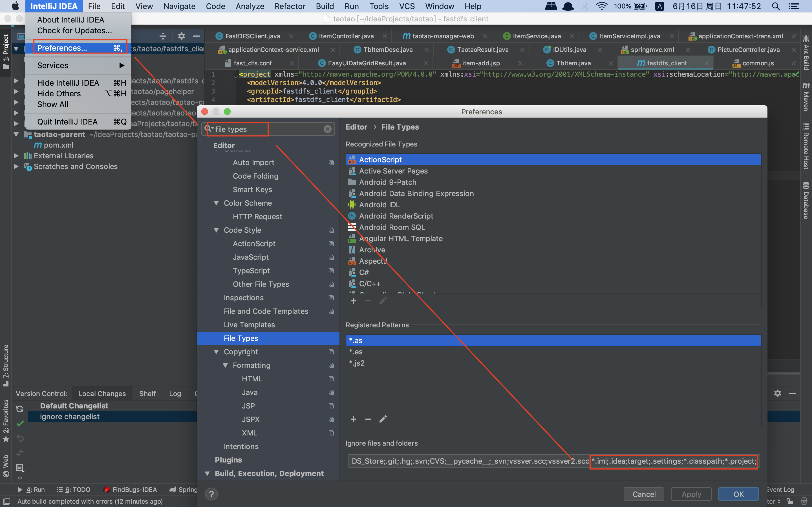Screen dimensions: 812x507
Task: Click the edit registered pattern pencil icon
Action: pos(383,419)
